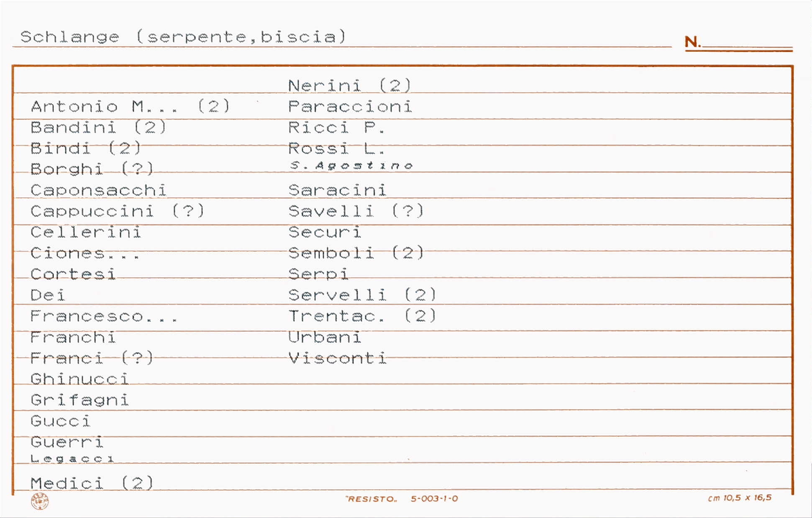
Task: Select the Saracini entry
Action: click(x=337, y=190)
